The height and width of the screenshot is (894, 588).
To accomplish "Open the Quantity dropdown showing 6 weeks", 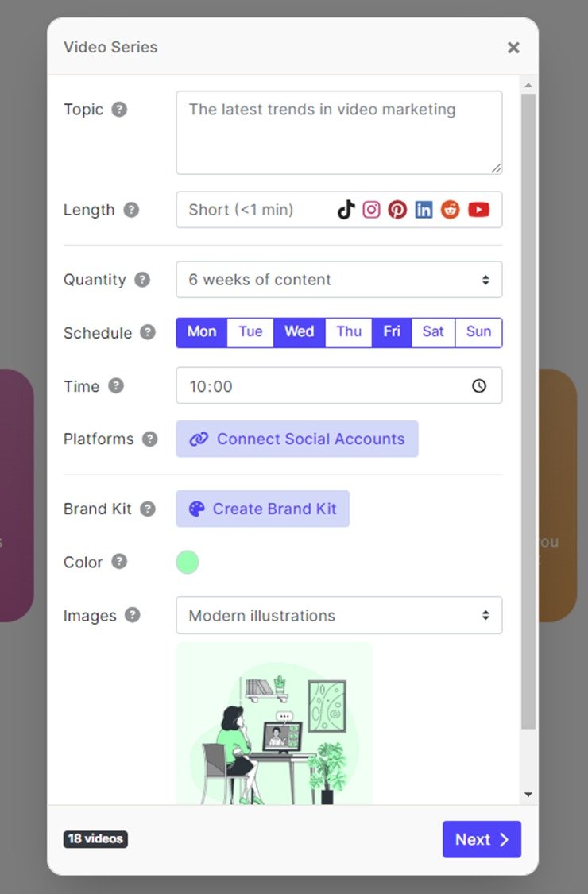I will (x=339, y=280).
